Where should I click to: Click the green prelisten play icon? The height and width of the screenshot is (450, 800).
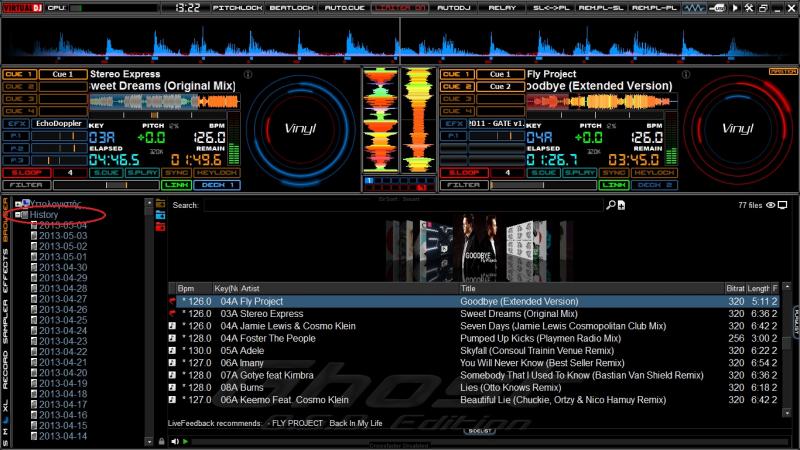click(186, 441)
